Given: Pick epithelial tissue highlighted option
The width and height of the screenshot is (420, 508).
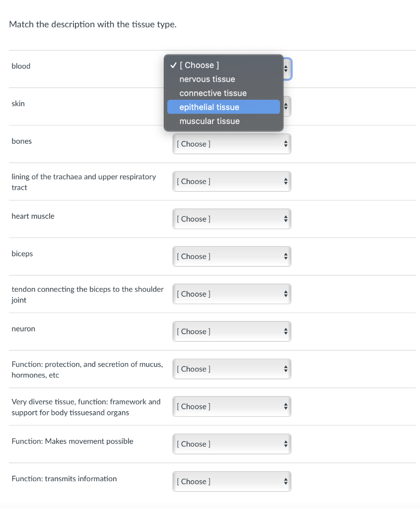Looking at the screenshot, I should (223, 107).
